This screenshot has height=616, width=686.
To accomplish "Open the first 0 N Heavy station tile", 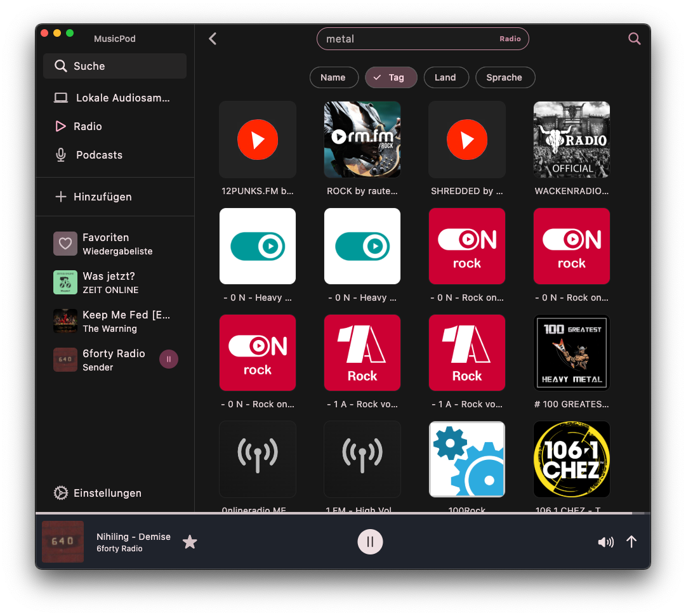I will pos(258,246).
